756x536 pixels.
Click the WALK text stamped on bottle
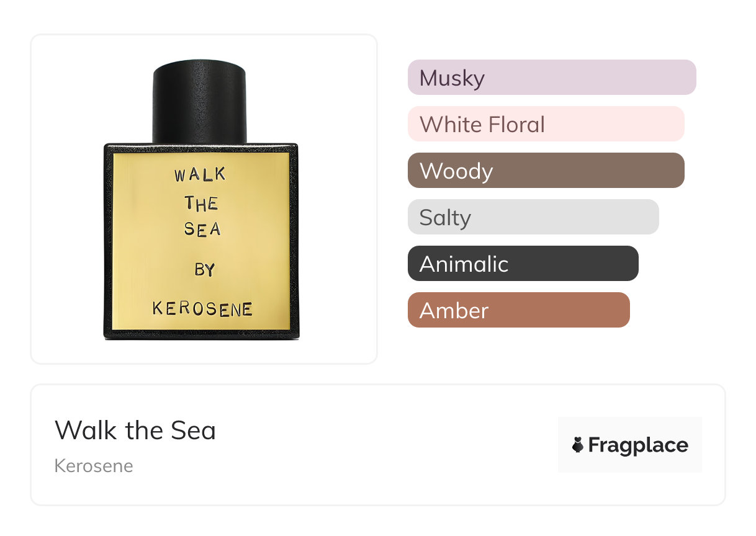200,174
